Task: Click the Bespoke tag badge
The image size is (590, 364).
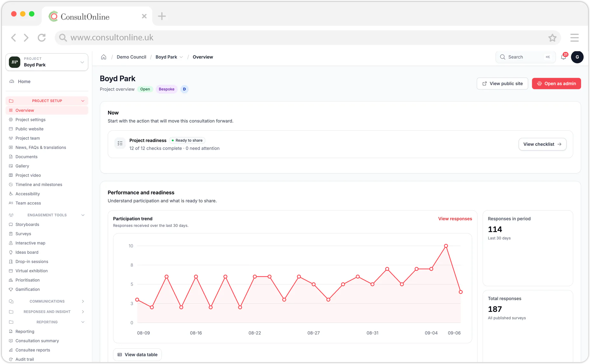Action: (x=167, y=89)
